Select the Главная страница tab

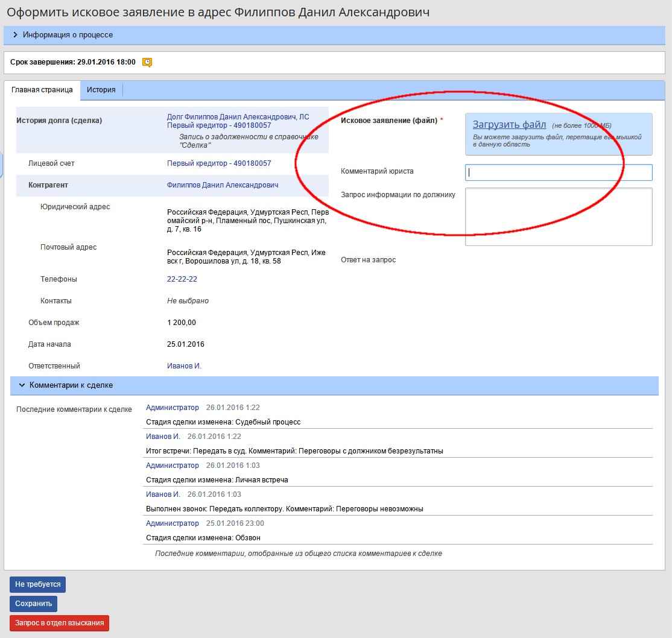[x=42, y=90]
